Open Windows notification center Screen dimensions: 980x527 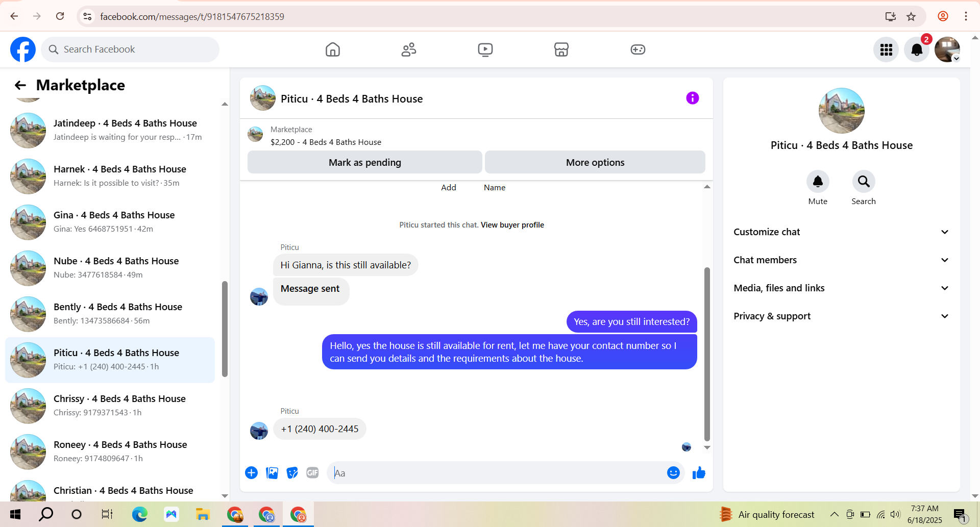click(960, 515)
